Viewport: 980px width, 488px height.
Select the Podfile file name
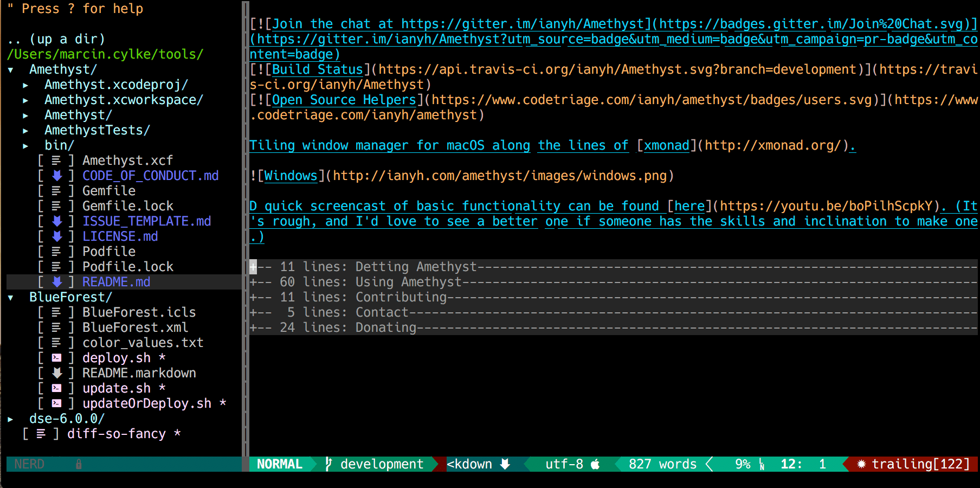(109, 252)
